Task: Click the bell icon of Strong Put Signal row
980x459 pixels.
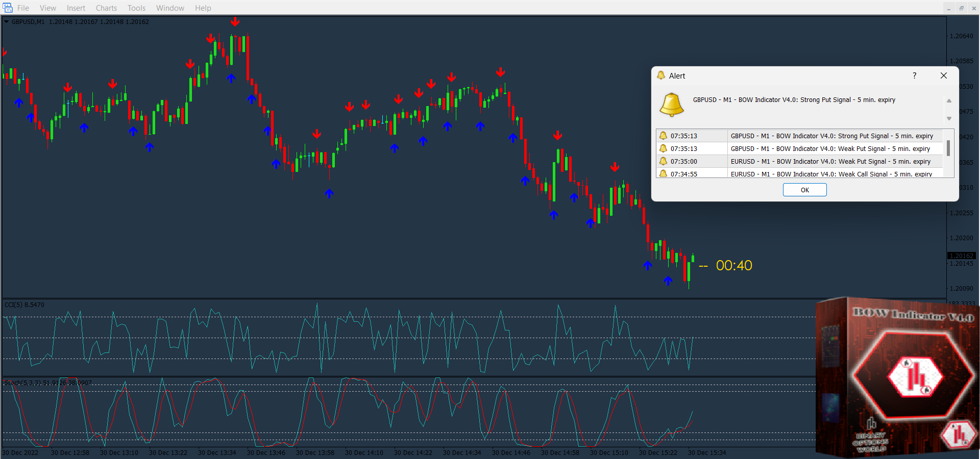Action: coord(663,136)
